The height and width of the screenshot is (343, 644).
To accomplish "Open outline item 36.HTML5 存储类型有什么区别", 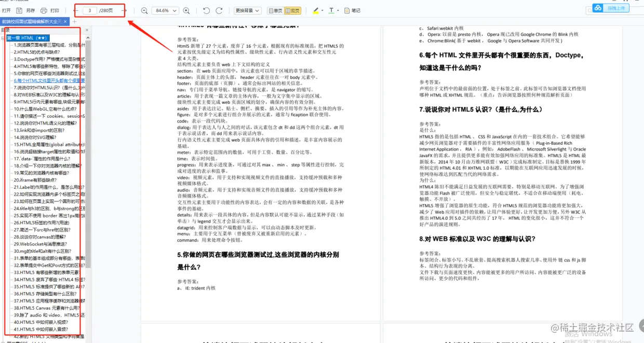I will (x=46, y=294).
